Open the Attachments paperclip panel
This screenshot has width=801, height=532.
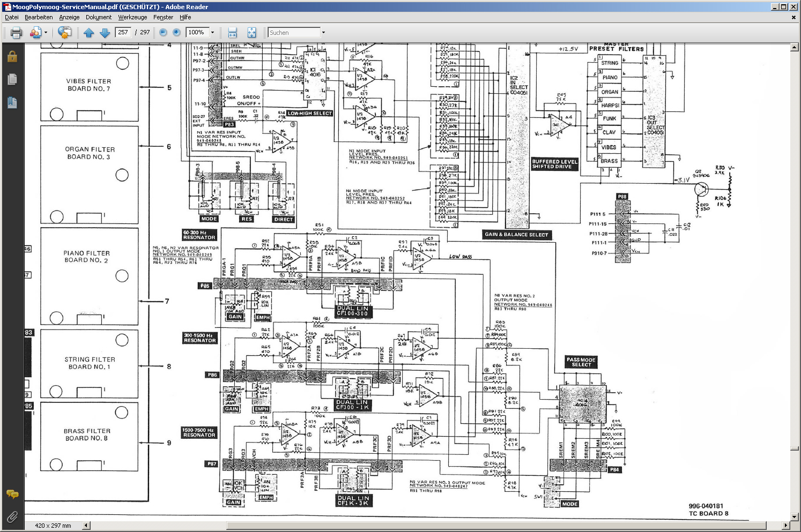coord(12,517)
